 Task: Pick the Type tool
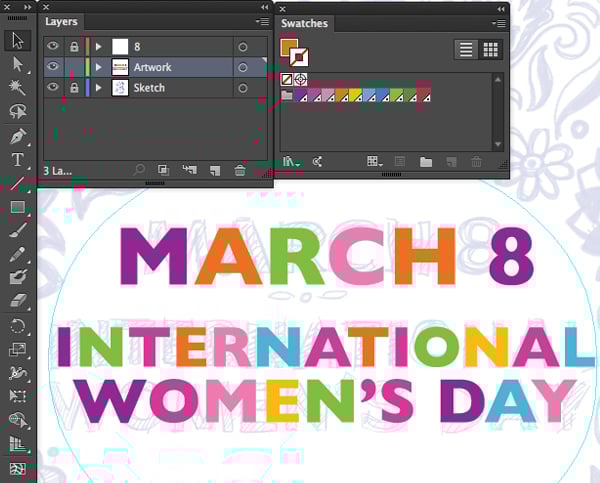pos(17,159)
